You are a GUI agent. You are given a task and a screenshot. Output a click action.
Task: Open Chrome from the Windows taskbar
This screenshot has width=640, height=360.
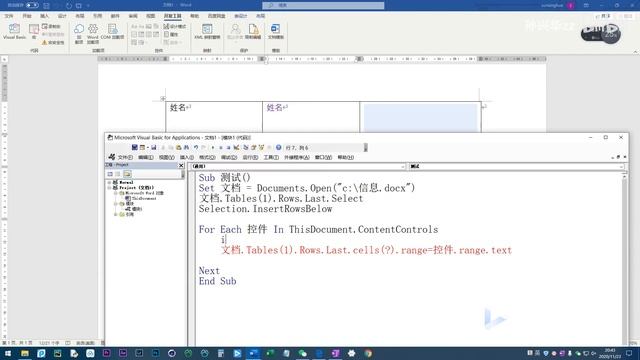click(x=368, y=353)
